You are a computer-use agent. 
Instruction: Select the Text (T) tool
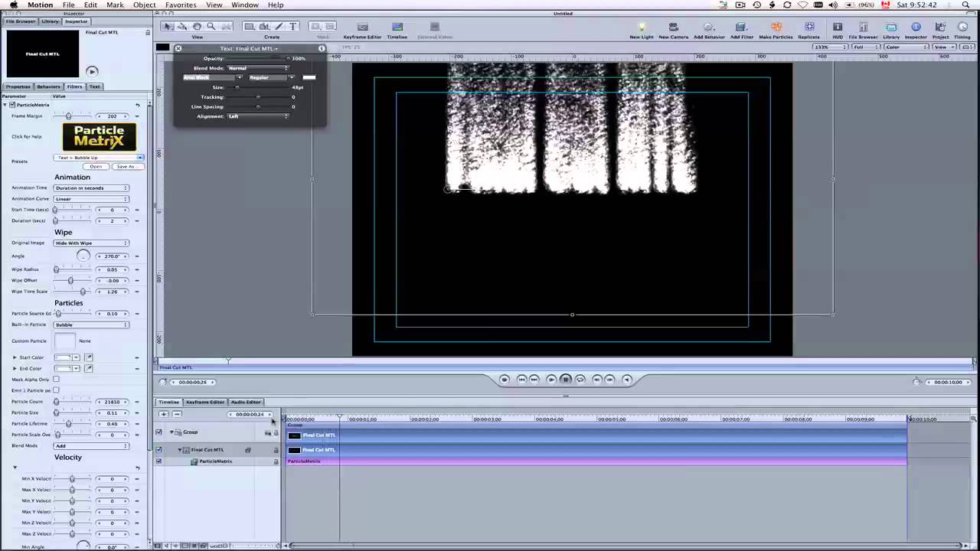(x=292, y=26)
